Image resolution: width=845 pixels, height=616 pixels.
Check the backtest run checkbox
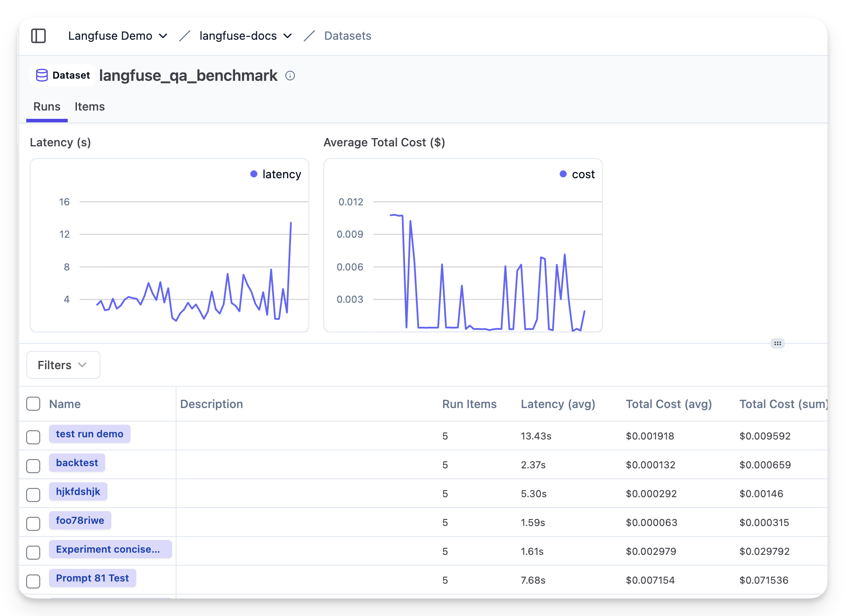[33, 466]
